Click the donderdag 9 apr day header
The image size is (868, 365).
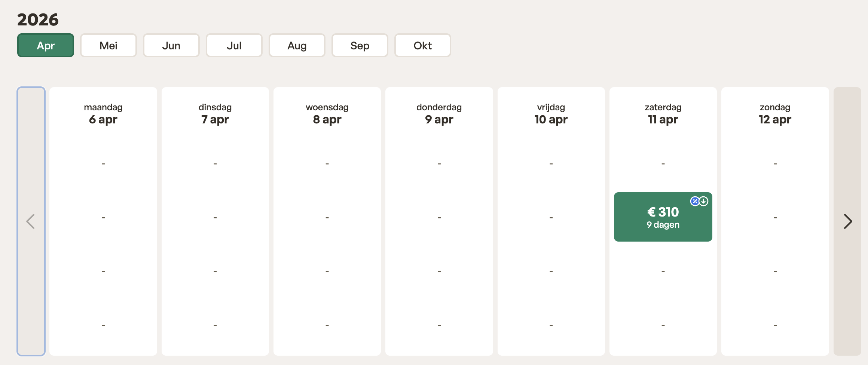439,114
